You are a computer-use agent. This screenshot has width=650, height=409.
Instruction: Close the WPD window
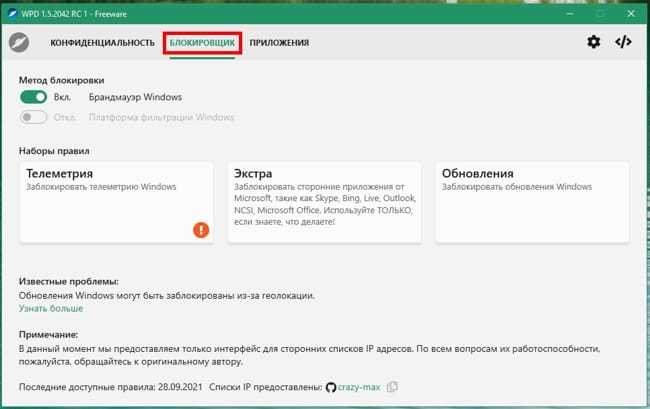[x=631, y=14]
